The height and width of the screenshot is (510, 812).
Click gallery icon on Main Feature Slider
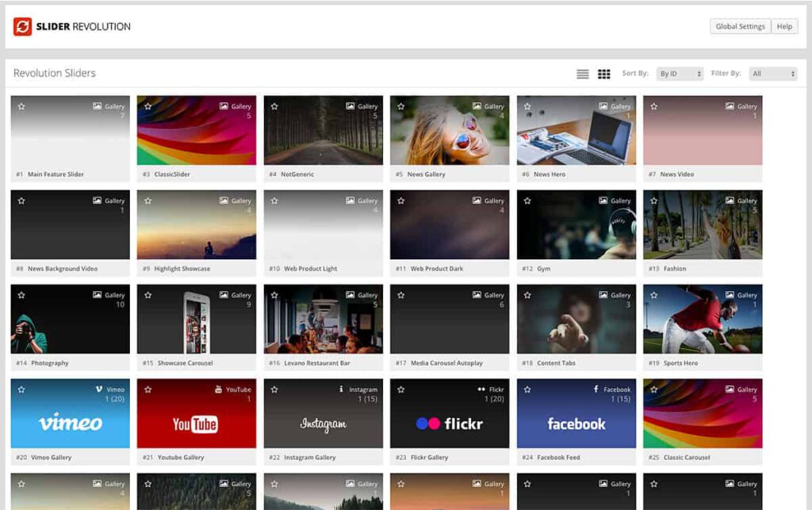[x=97, y=105]
